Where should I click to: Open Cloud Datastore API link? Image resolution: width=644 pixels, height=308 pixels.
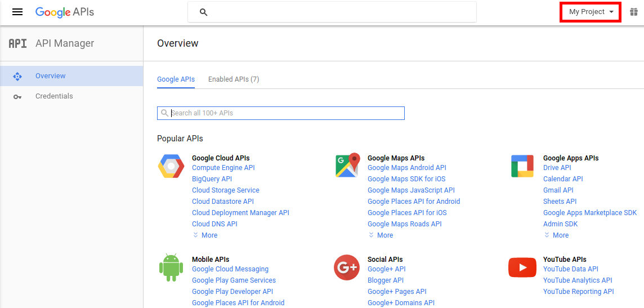(223, 202)
